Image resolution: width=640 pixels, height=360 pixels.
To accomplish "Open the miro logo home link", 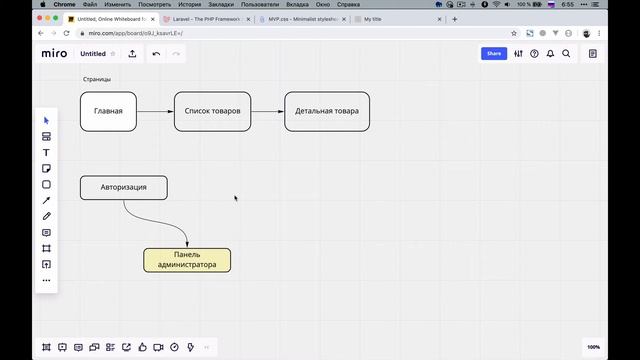I will [x=54, y=53].
